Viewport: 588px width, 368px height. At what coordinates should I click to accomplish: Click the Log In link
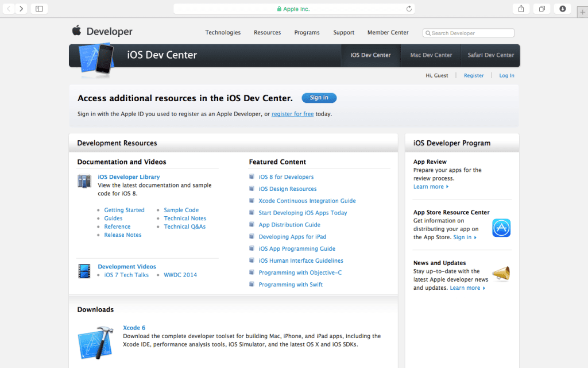click(x=506, y=75)
